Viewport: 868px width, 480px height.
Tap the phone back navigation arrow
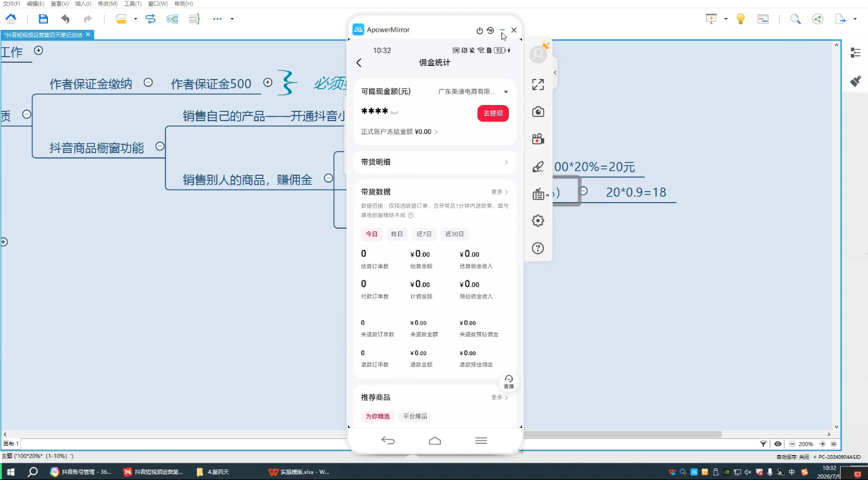tap(388, 441)
